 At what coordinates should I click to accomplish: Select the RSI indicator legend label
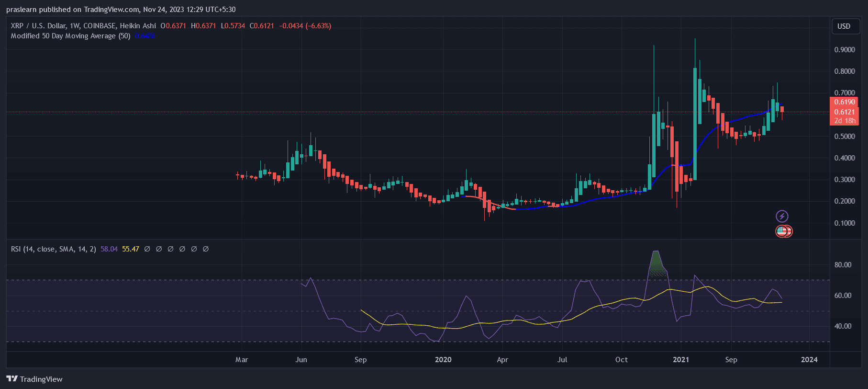(53, 249)
